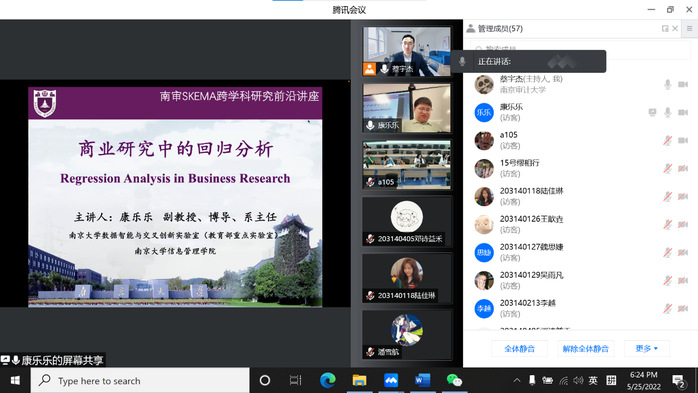The image size is (698, 393).
Task: Select 蔡宇杰's video thumbnail
Action: tap(407, 52)
